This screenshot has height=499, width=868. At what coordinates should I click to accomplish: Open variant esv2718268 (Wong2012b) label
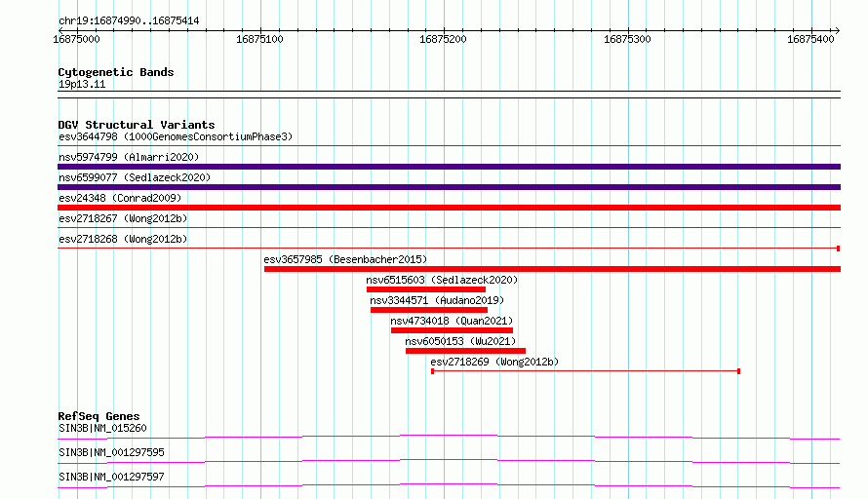point(123,239)
